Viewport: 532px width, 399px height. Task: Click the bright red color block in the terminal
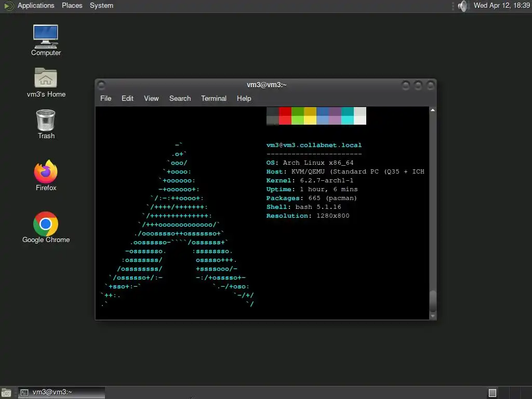(285, 120)
